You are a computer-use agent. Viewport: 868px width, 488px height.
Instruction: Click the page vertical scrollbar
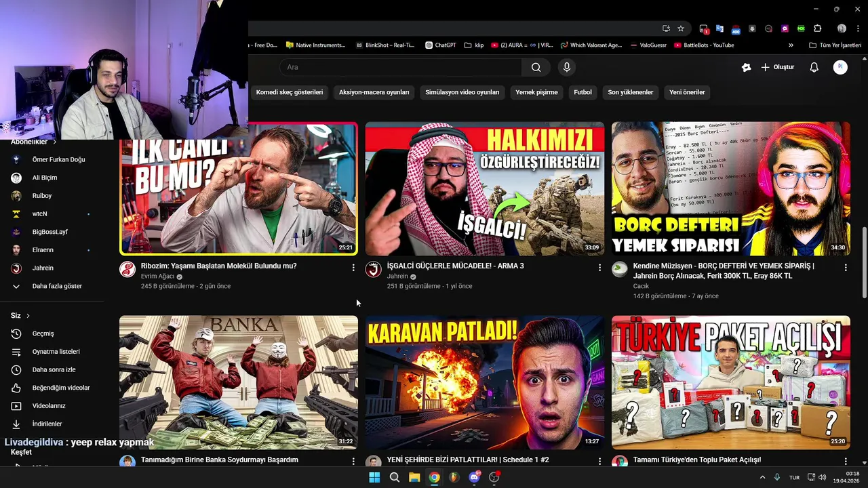(864, 262)
